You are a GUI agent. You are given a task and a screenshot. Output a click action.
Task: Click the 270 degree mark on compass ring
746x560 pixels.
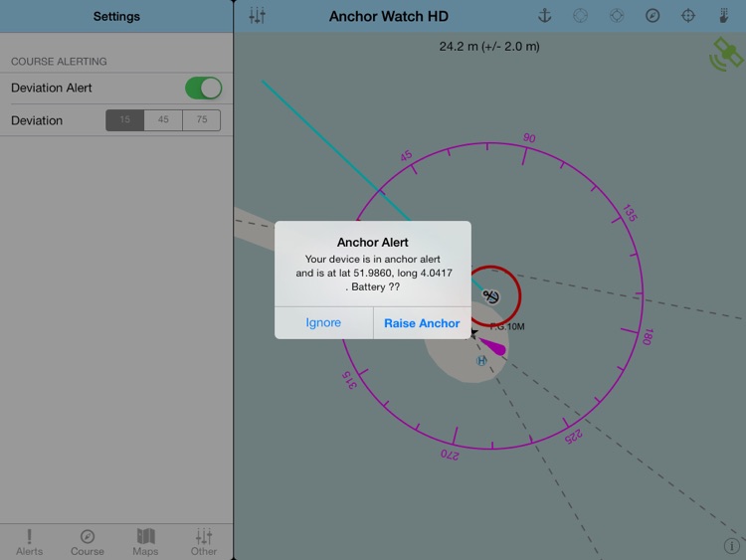[x=450, y=455]
